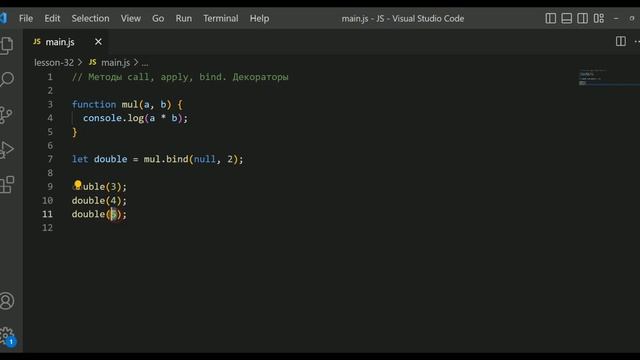Open the Accounts menu icon

tap(7, 301)
